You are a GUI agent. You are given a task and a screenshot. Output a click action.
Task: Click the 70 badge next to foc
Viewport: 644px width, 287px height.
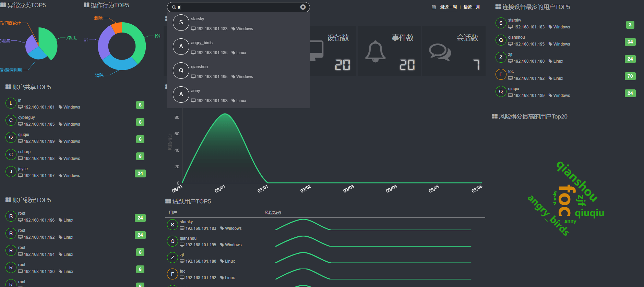click(x=630, y=76)
